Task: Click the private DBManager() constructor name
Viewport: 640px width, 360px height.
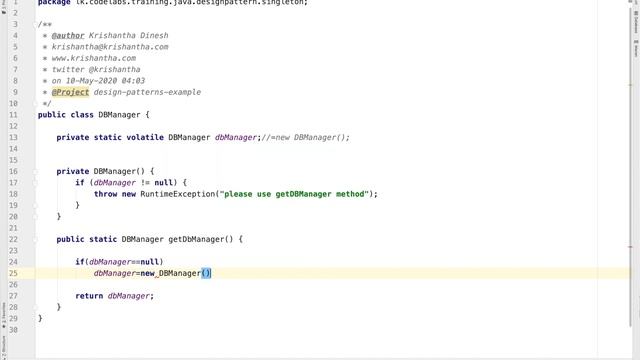Action: (114, 171)
